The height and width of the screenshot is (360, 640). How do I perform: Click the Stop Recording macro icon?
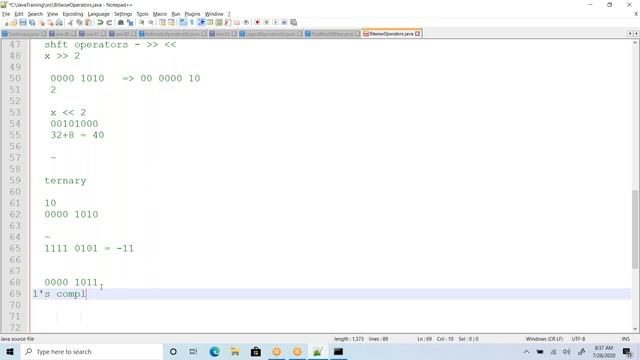(266, 22)
